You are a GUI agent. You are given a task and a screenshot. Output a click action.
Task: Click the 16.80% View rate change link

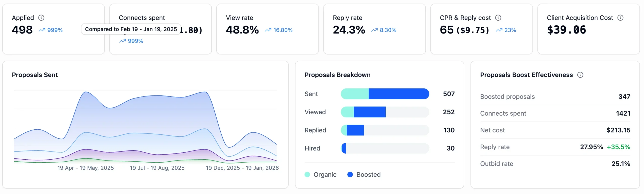click(283, 30)
